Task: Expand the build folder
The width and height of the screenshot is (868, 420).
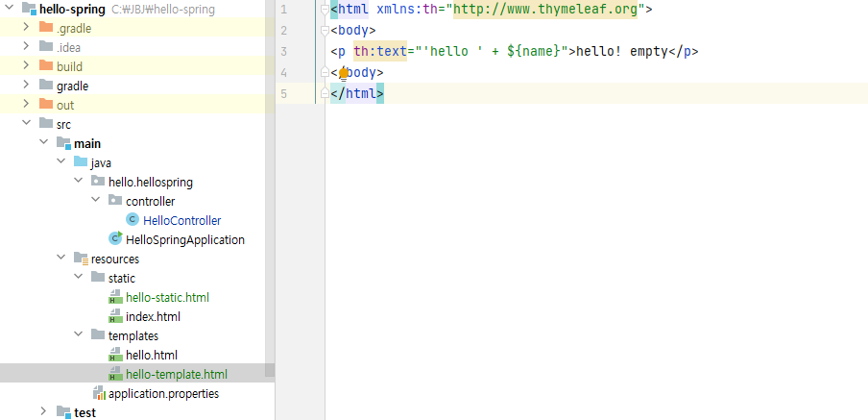Action: [26, 66]
